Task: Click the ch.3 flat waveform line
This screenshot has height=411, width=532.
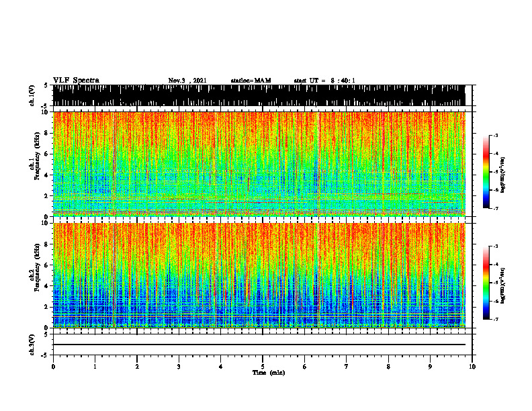Action: (x=259, y=345)
